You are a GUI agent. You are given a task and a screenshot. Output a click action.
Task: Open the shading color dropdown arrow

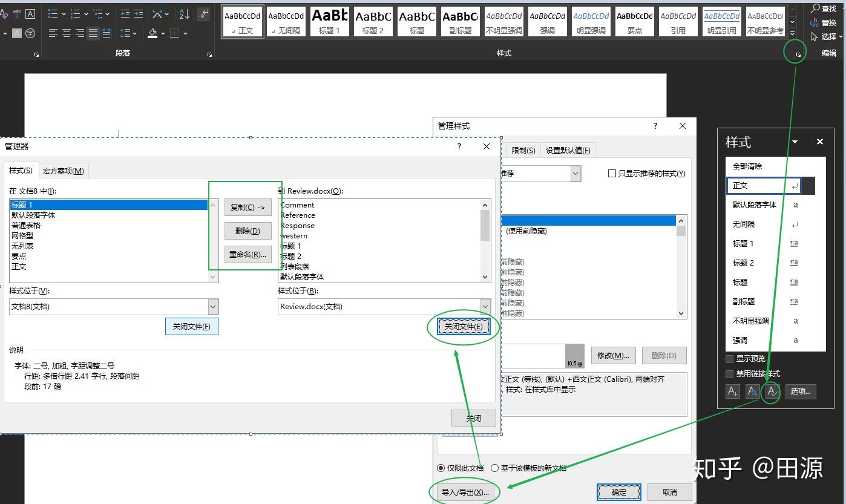point(163,34)
